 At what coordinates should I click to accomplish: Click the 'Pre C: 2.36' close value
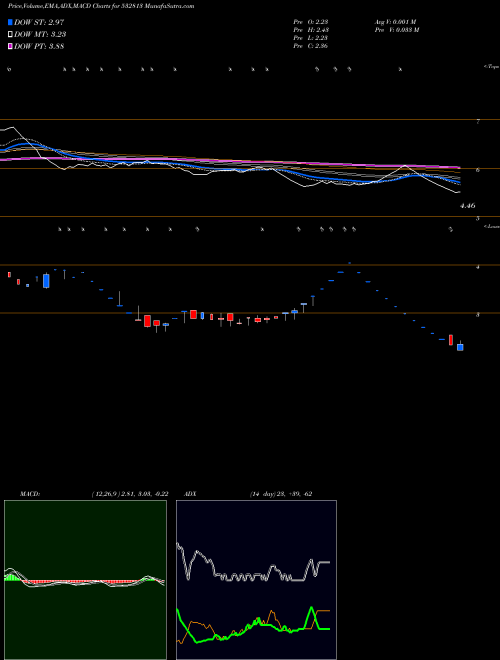[311, 46]
